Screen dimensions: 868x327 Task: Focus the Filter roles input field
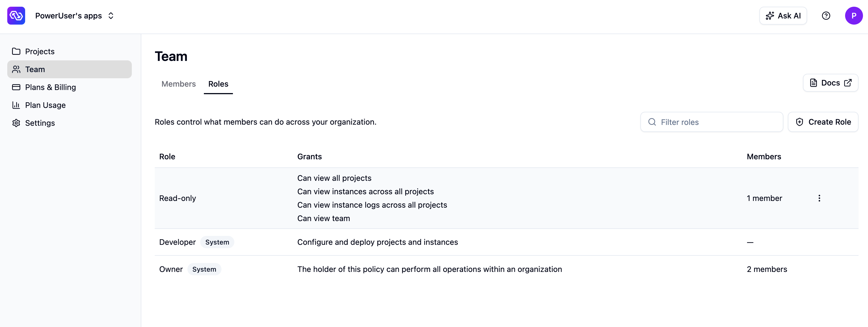click(711, 122)
